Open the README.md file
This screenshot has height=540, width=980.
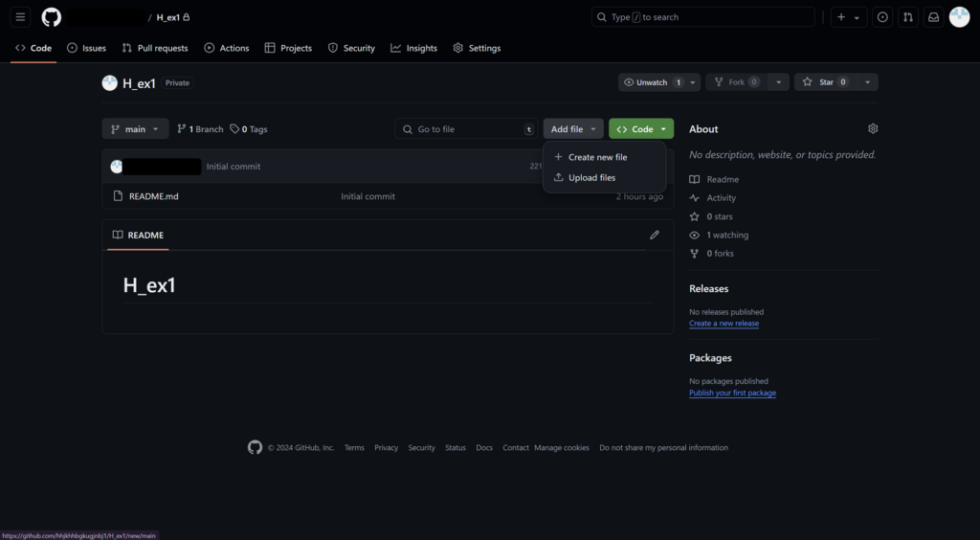coord(154,196)
